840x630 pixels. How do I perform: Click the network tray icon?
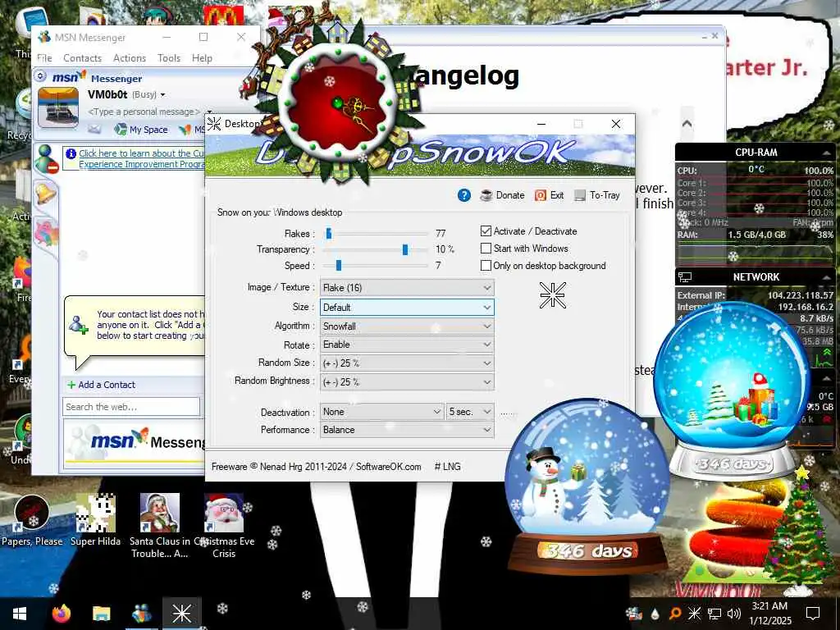tap(714, 614)
